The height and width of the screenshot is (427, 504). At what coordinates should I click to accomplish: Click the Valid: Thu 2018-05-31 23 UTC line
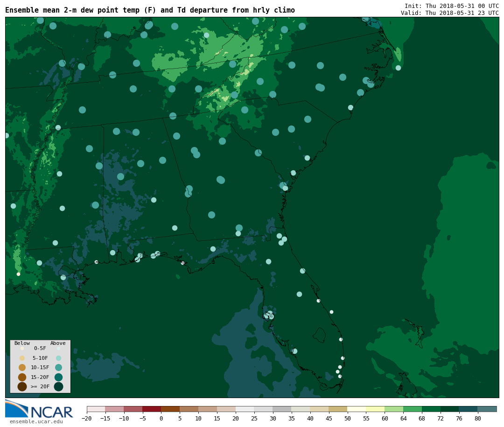click(450, 13)
